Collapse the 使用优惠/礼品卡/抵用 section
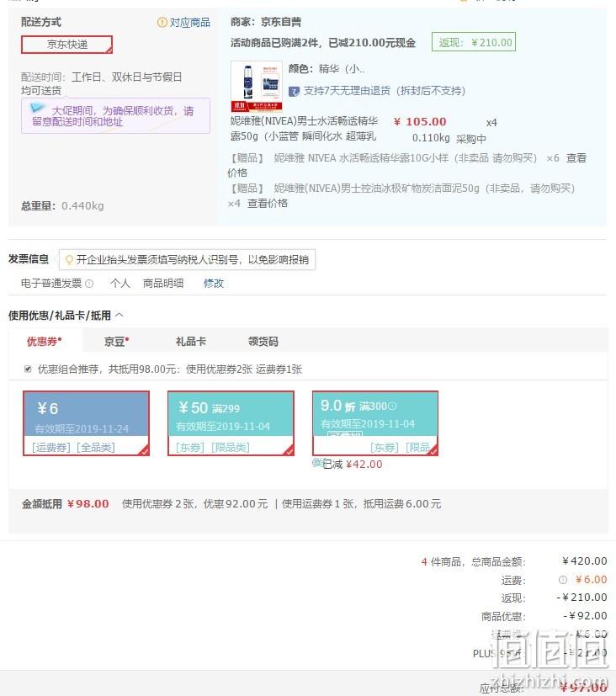The width and height of the screenshot is (616, 696). tap(119, 315)
